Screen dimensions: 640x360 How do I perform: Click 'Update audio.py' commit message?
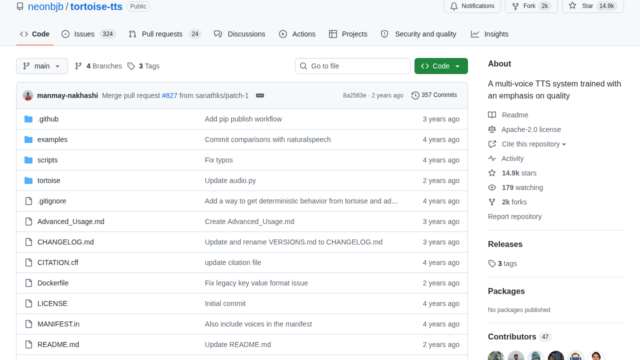(x=230, y=180)
